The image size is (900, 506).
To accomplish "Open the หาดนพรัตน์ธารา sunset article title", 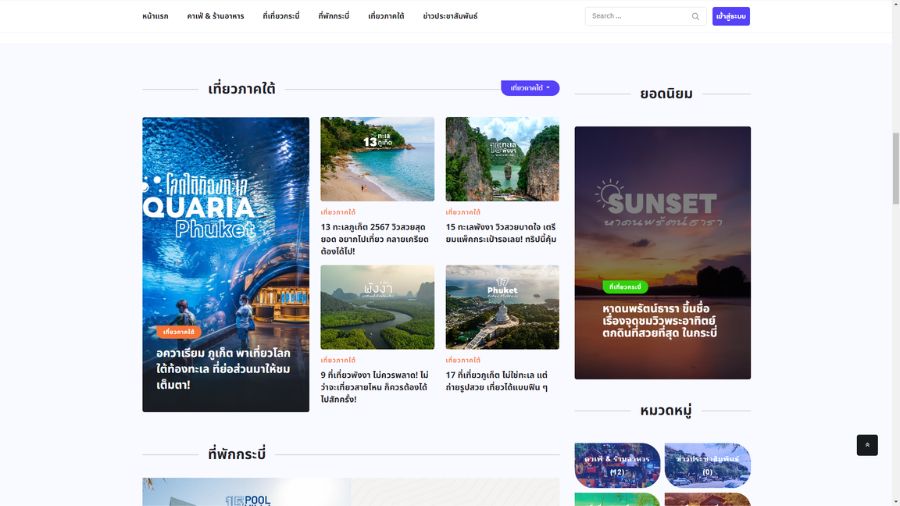I will 660,321.
